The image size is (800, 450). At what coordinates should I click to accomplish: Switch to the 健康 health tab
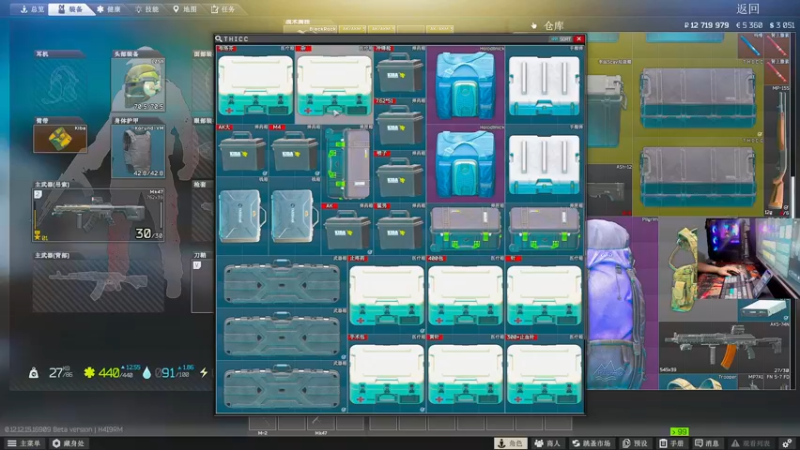[x=109, y=9]
